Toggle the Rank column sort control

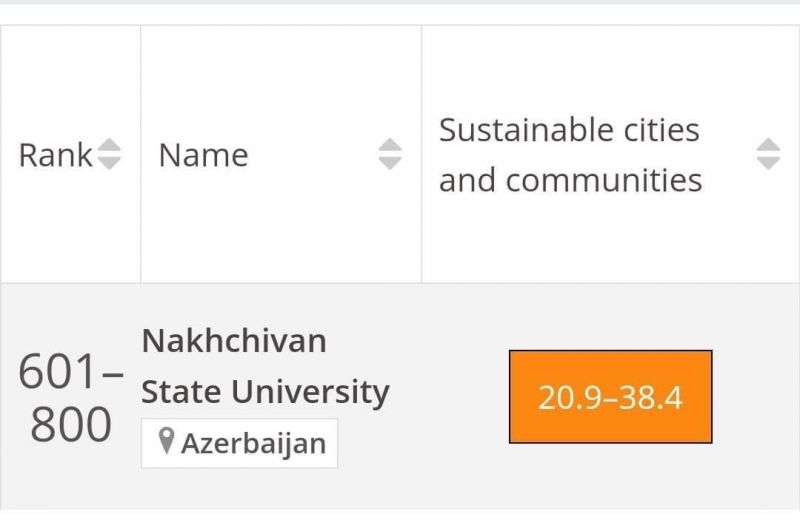(109, 154)
